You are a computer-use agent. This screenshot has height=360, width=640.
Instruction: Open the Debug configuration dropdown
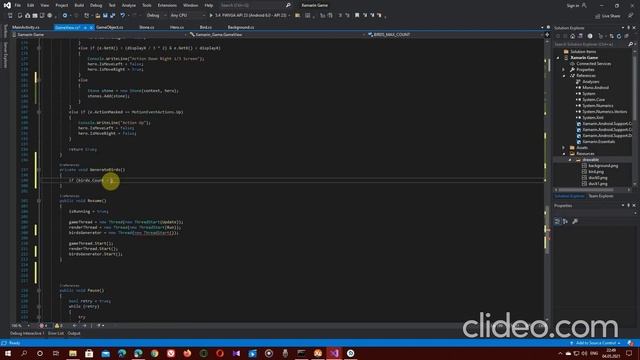(156, 15)
